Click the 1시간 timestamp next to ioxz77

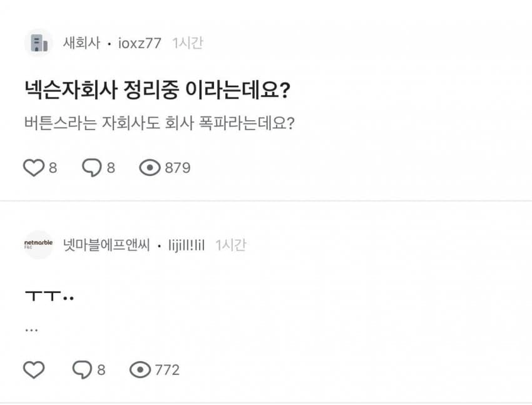click(x=187, y=43)
